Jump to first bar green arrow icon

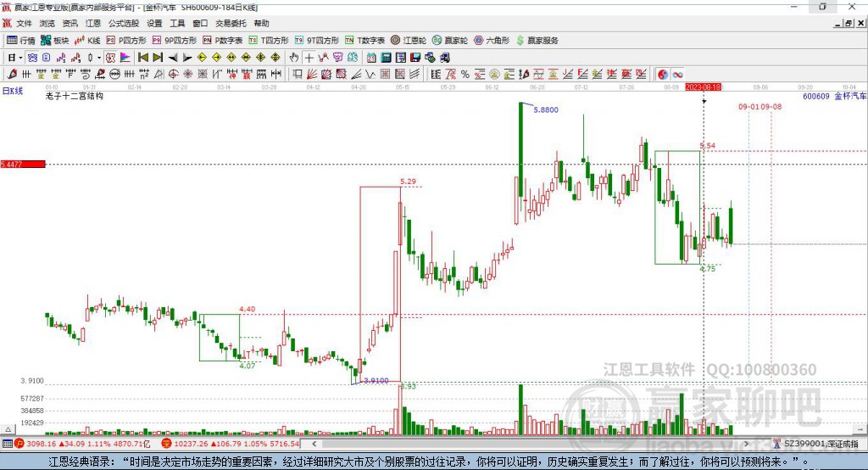[142, 58]
